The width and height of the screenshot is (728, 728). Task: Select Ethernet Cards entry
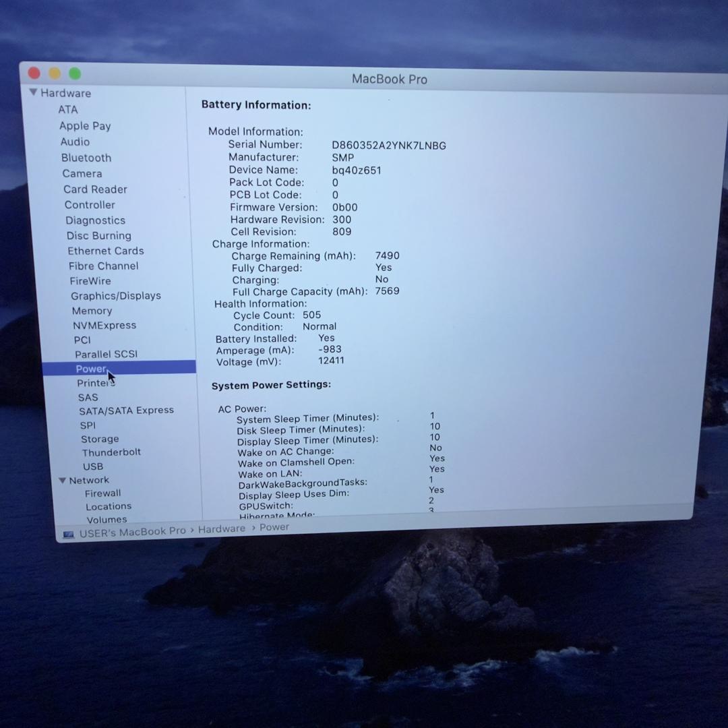point(106,251)
